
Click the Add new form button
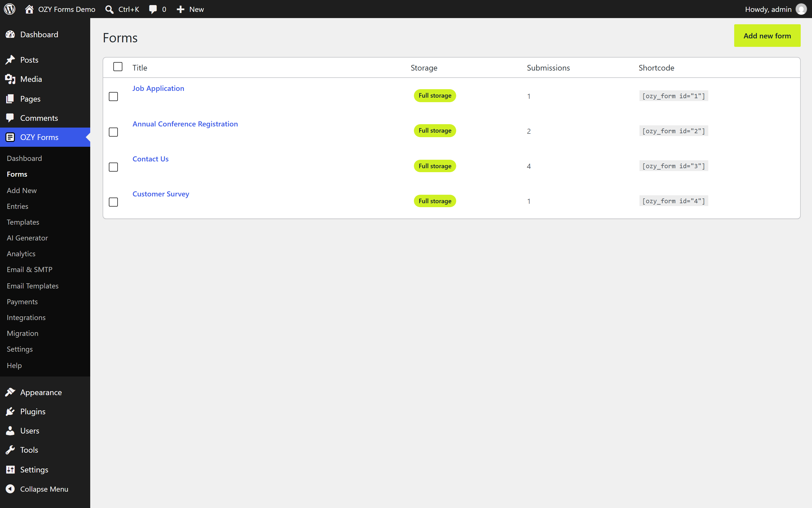coord(767,36)
